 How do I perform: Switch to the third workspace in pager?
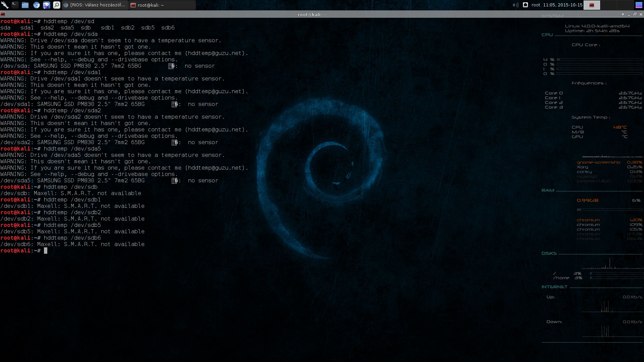pyautogui.click(x=625, y=5)
